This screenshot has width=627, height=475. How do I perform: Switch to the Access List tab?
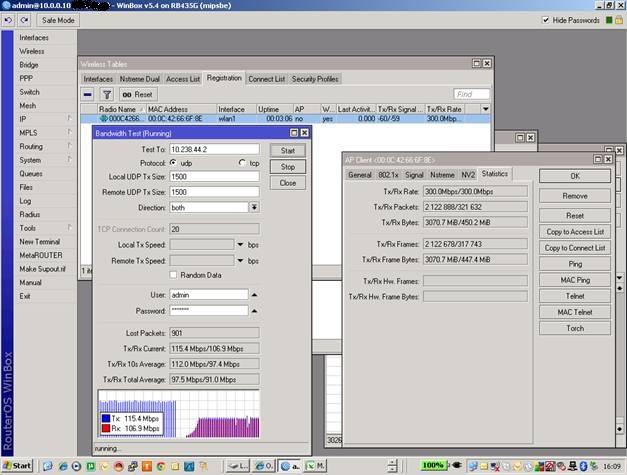[183, 79]
